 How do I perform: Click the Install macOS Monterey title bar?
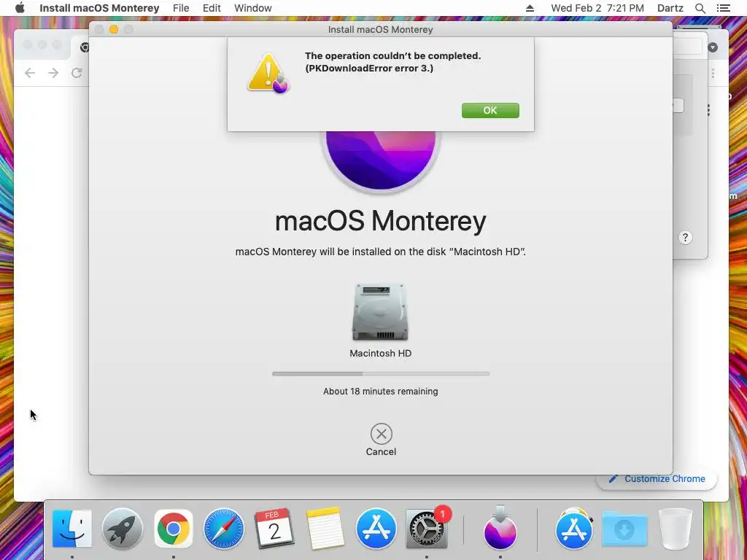tap(381, 29)
